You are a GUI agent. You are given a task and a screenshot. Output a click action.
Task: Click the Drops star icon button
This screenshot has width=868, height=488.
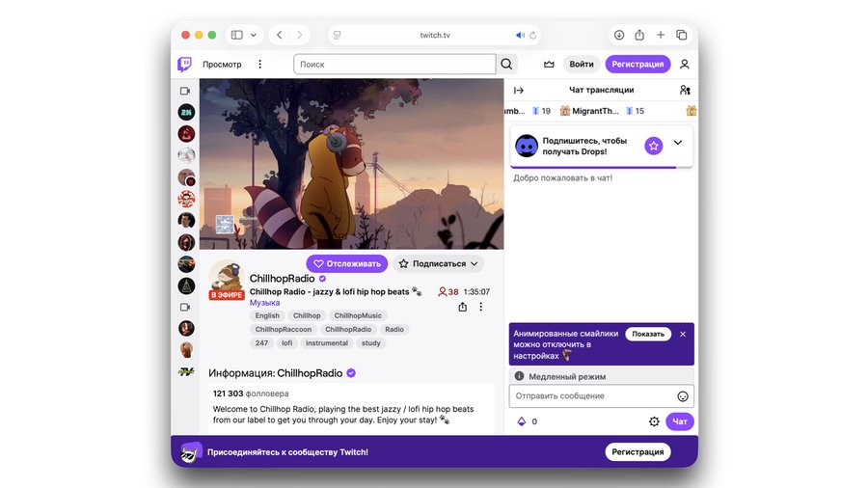pyautogui.click(x=654, y=146)
